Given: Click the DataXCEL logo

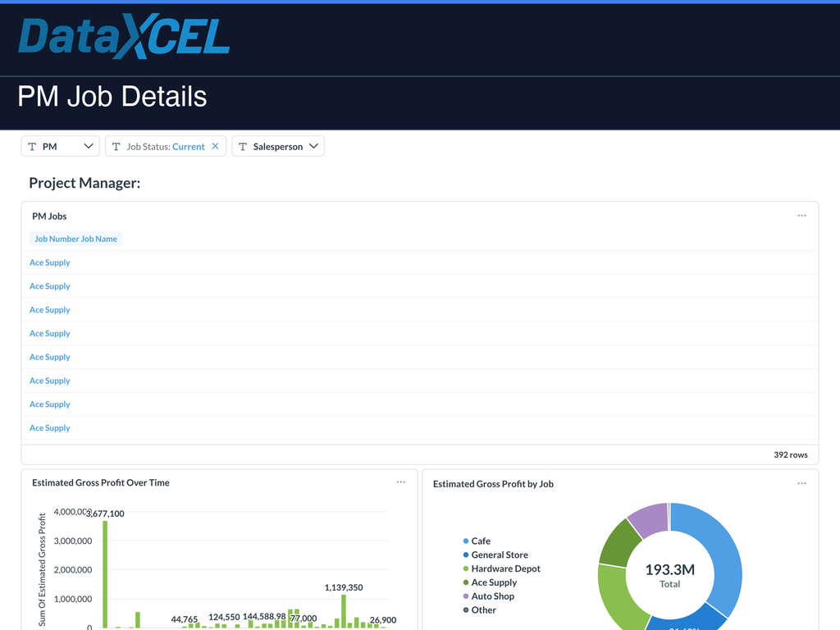Looking at the screenshot, I should (125, 36).
